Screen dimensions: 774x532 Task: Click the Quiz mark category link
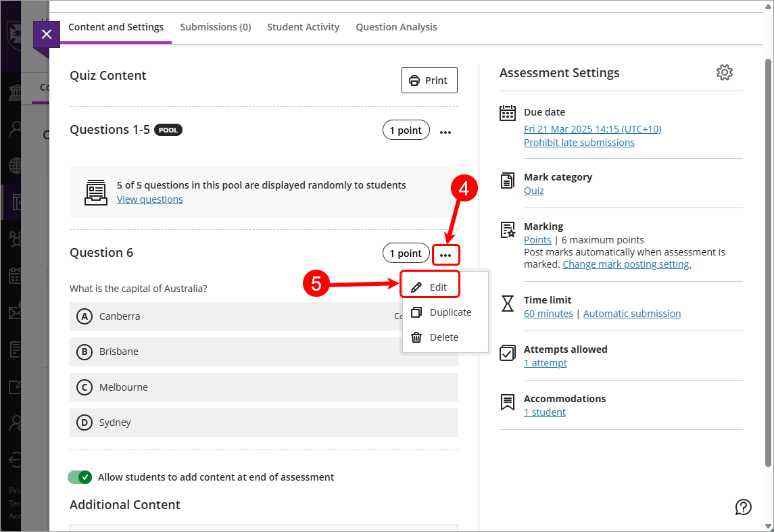tap(533, 191)
